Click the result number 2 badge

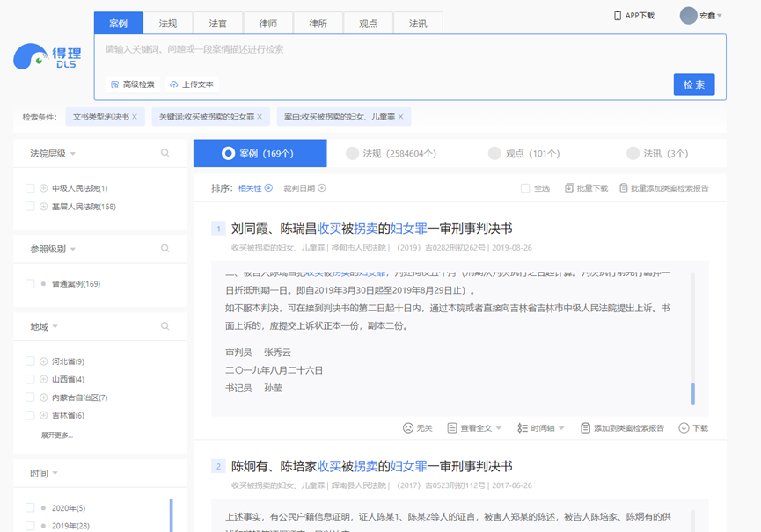point(218,466)
